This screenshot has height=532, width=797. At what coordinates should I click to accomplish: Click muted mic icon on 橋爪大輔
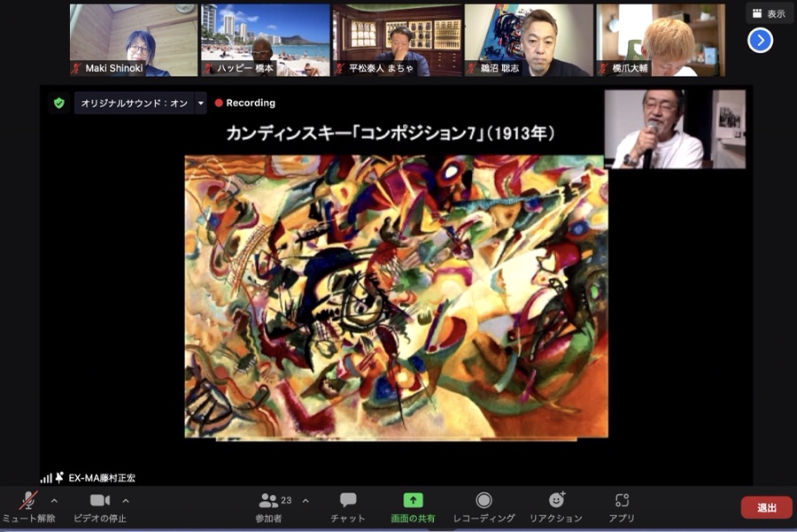coord(603,68)
